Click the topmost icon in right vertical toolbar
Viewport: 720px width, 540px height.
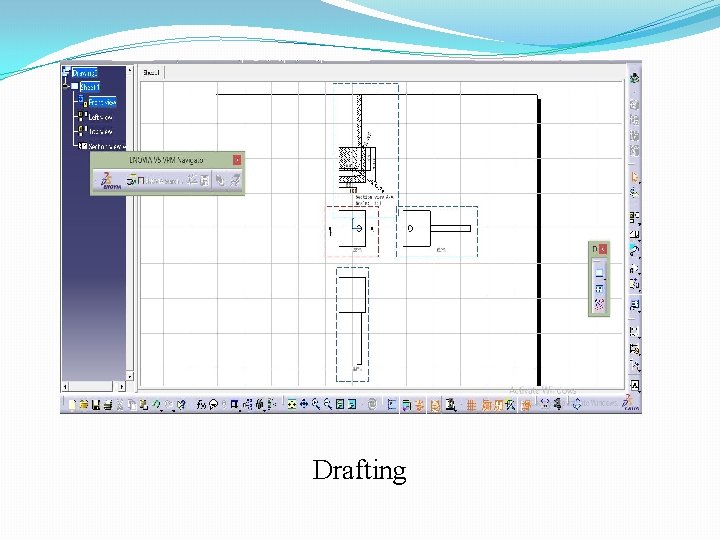click(x=634, y=77)
